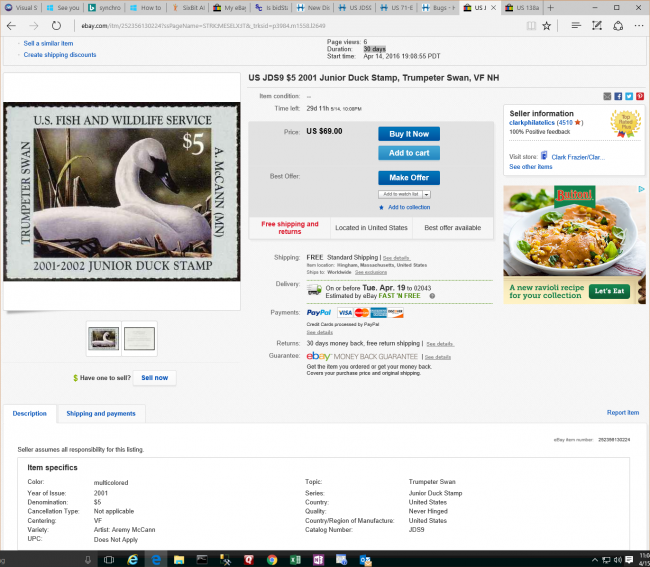Switch to Shipping and payments tab
The image size is (650, 567).
101,414
